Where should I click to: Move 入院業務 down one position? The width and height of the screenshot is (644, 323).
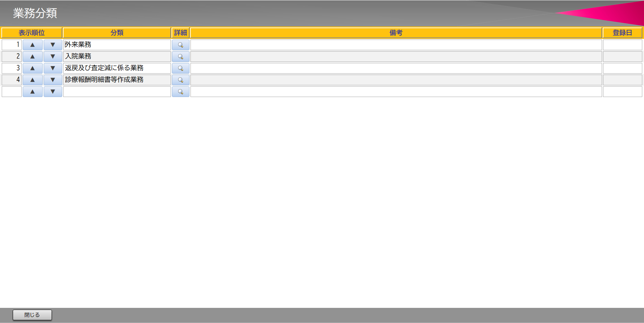tap(53, 56)
